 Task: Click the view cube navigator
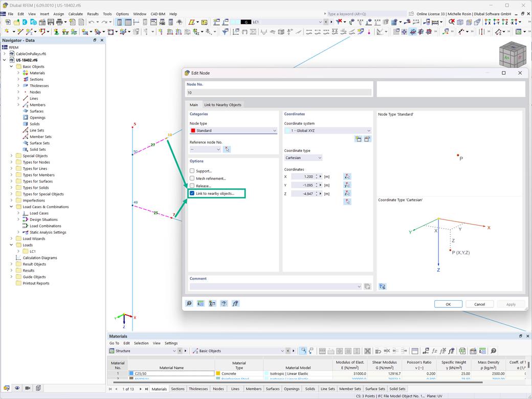pos(513,55)
